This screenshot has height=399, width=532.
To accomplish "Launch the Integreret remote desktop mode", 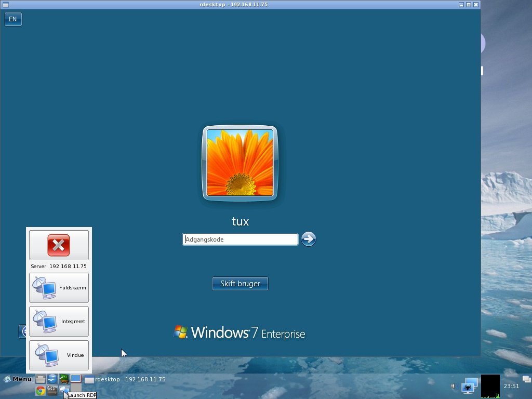I will click(x=59, y=321).
